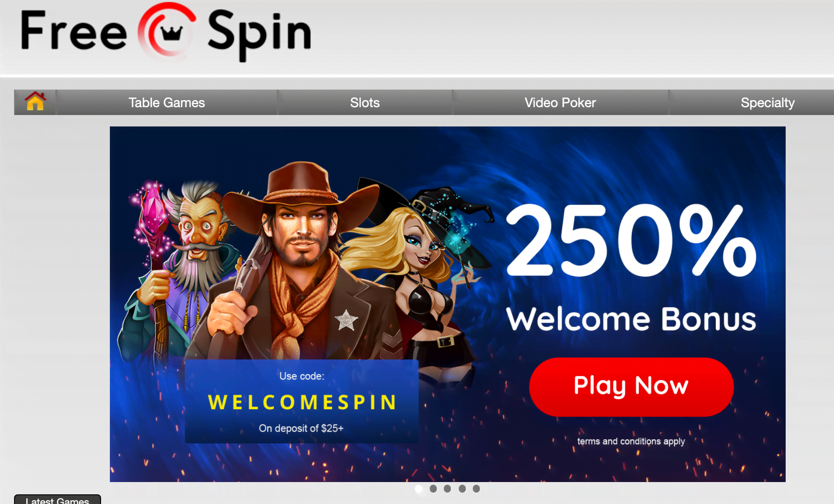834x504 pixels.
Task: Click the Free Spin logo text
Action: (x=166, y=33)
